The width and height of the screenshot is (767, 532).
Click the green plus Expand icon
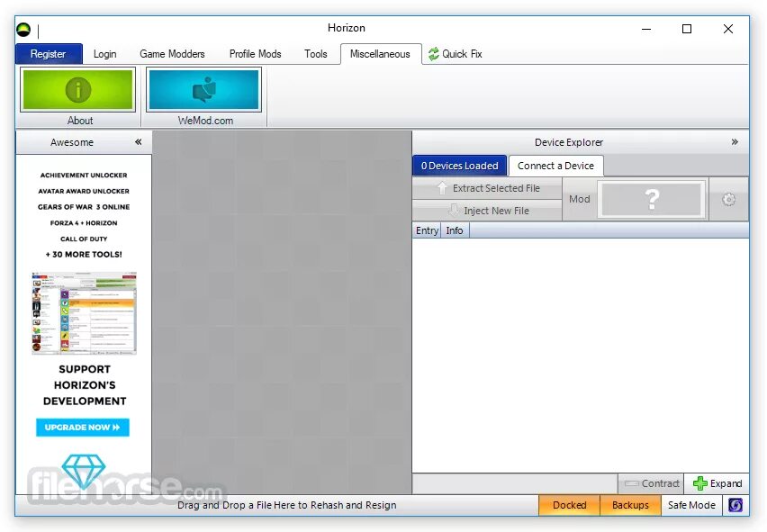700,483
